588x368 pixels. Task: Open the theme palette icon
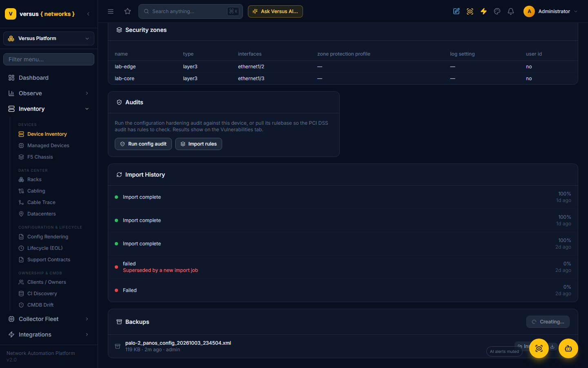click(497, 11)
